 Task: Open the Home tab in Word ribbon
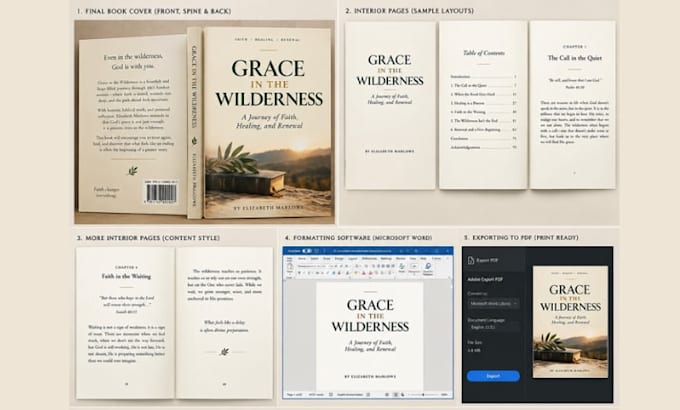[x=302, y=259]
